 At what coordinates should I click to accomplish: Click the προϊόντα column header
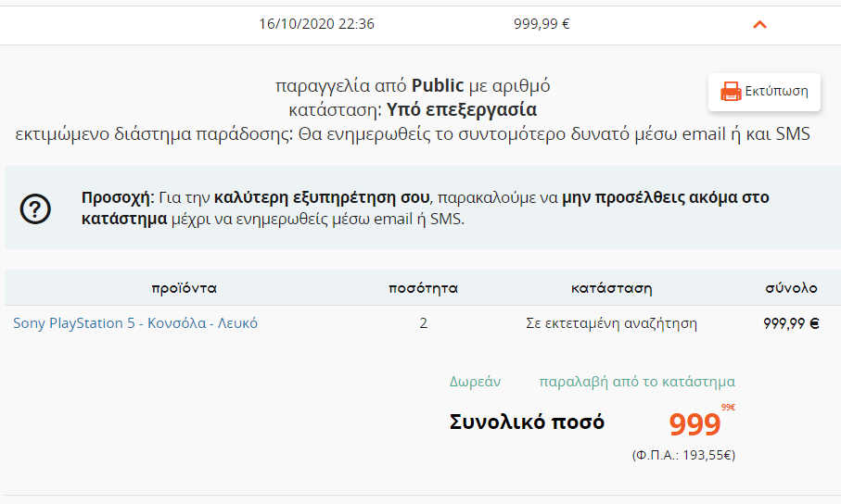tap(184, 288)
